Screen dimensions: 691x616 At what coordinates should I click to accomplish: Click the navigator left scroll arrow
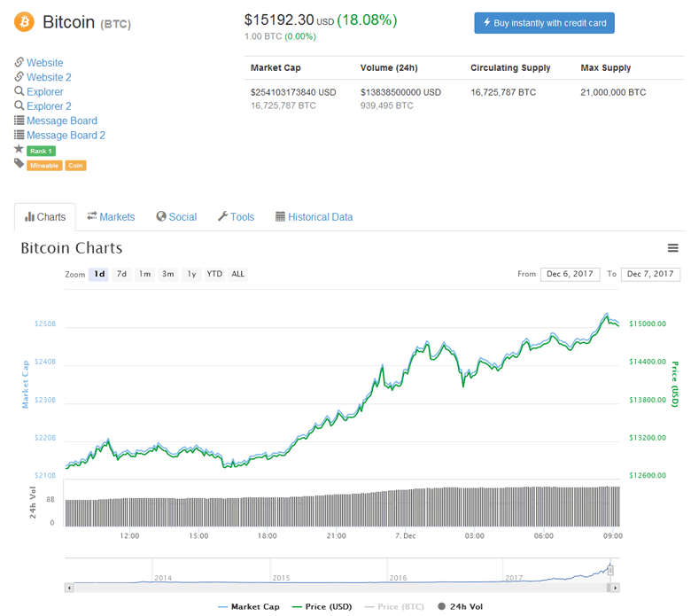[x=69, y=587]
